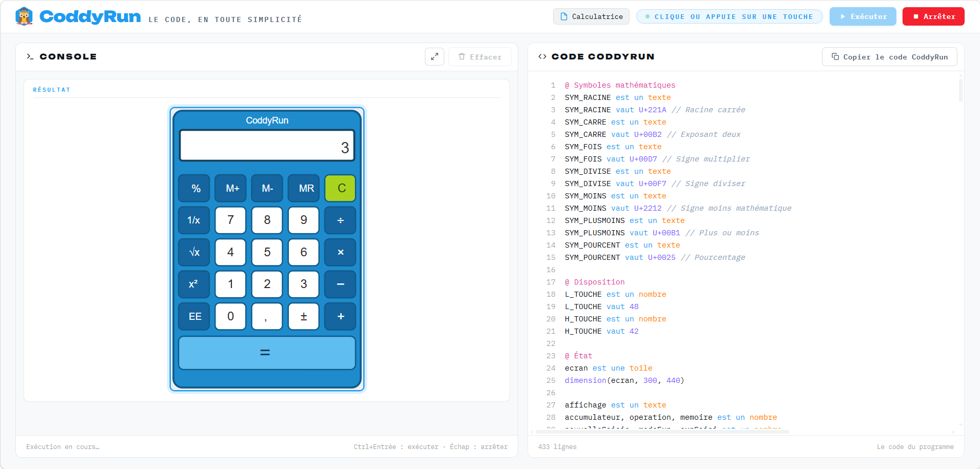The width and height of the screenshot is (980, 469).
Task: Click the CLIQUE OU APPUIE SUR UNE TOUCHE status pill
Action: (x=729, y=16)
